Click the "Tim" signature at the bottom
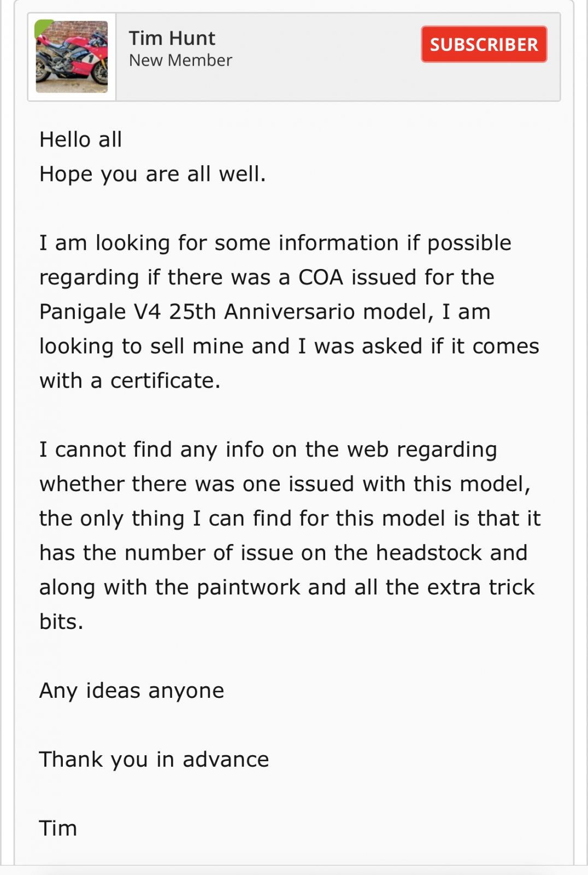The height and width of the screenshot is (875, 588). click(x=58, y=829)
